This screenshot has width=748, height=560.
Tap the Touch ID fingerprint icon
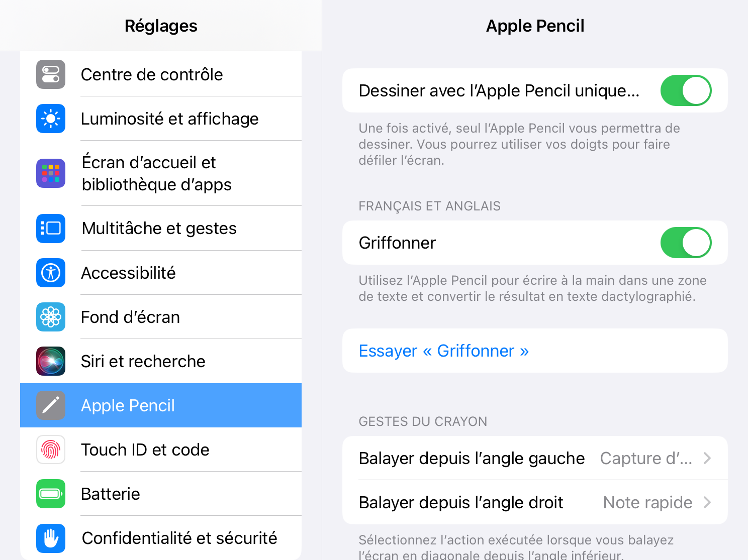(51, 450)
